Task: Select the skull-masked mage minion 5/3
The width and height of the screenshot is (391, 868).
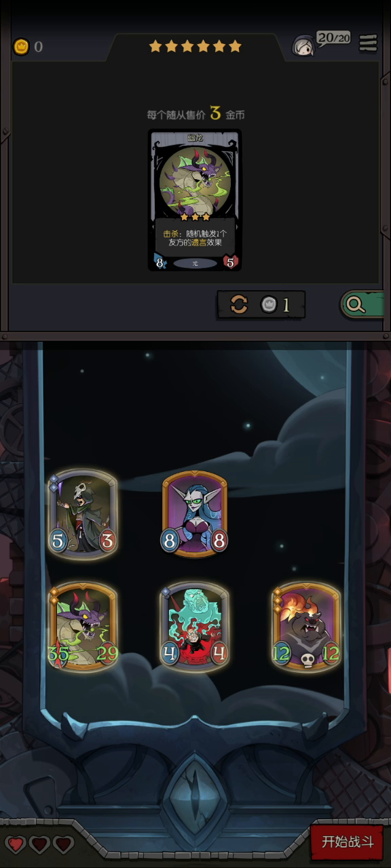Action: (83, 514)
